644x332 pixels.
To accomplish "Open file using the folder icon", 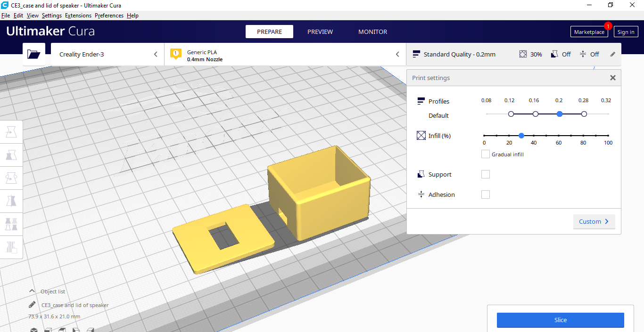I will pos(34,54).
